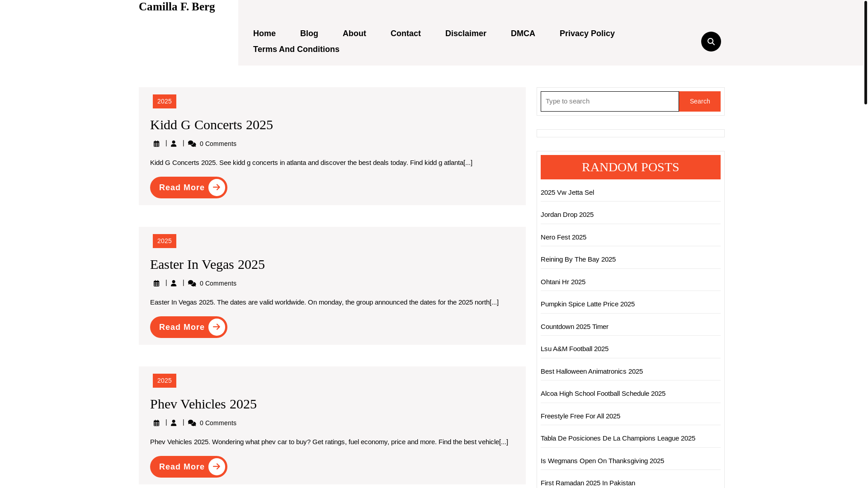Open the About page

click(354, 33)
